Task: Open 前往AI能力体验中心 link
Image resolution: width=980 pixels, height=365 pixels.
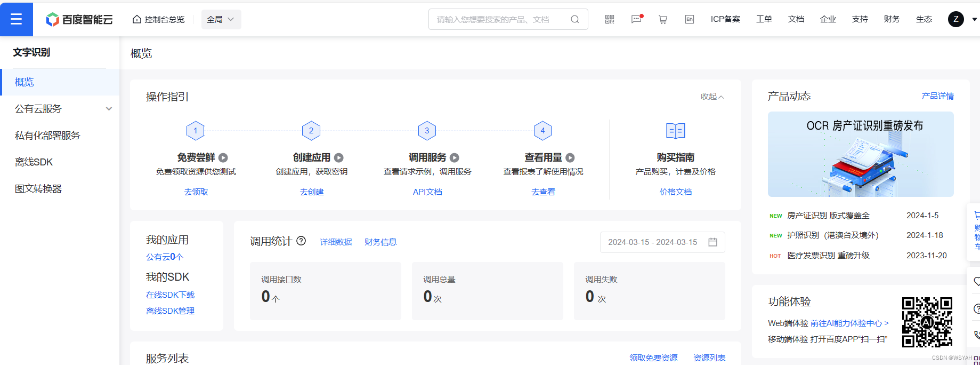Action: point(849,323)
